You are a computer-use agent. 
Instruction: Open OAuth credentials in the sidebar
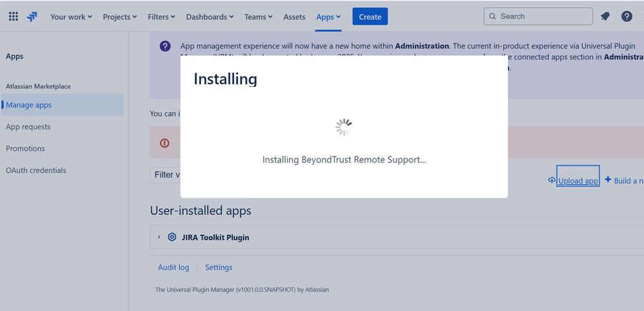(x=35, y=170)
